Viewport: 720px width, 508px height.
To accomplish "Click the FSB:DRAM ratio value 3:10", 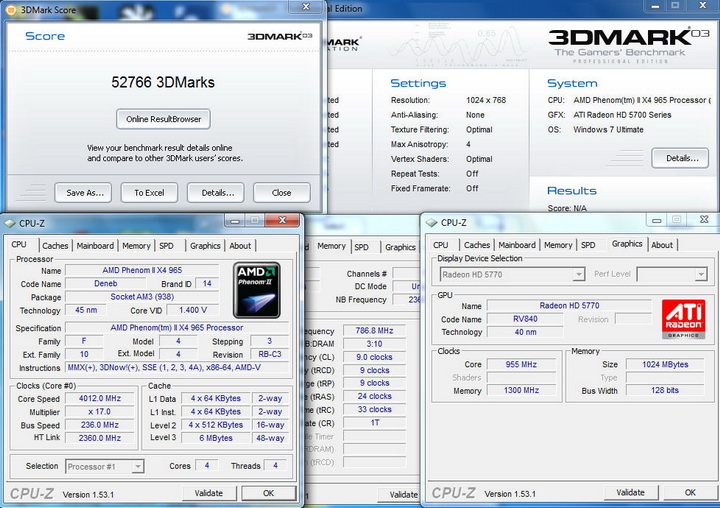I will point(374,344).
